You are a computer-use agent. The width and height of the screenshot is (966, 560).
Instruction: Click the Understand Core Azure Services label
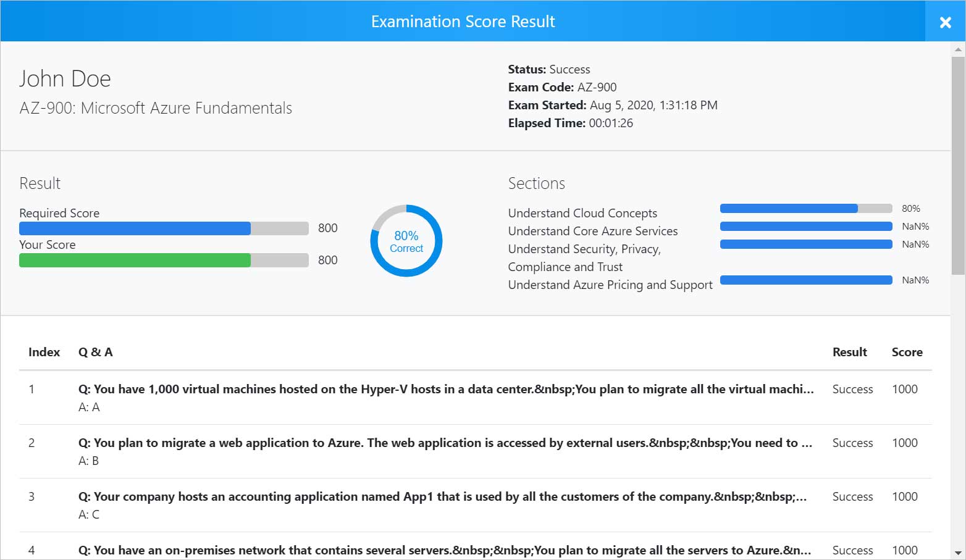pyautogui.click(x=593, y=231)
